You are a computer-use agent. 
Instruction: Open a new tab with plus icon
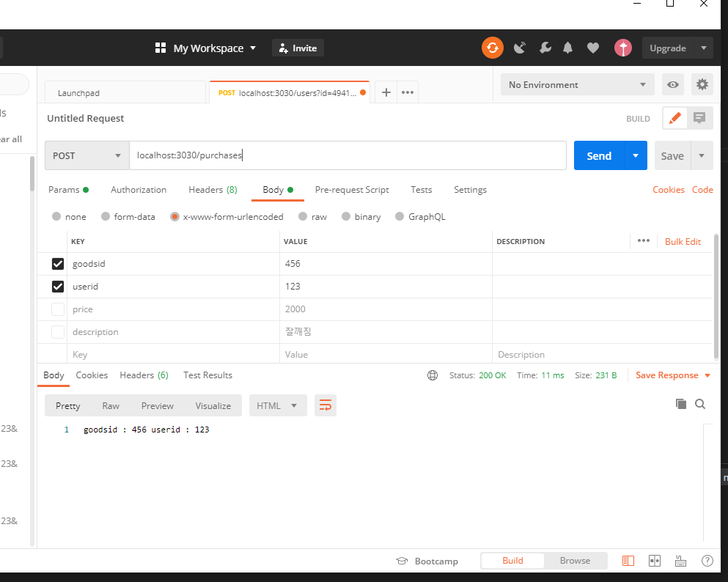pyautogui.click(x=386, y=92)
